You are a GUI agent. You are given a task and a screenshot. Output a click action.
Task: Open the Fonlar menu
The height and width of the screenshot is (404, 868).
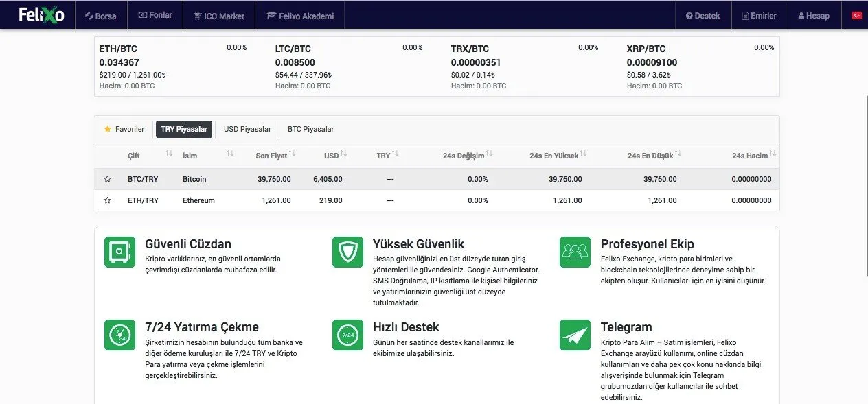155,15
